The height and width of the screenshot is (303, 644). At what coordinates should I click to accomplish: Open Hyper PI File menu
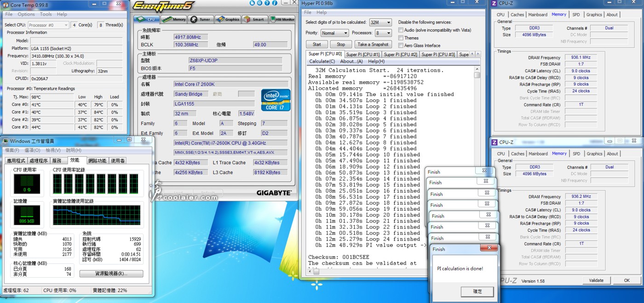pyautogui.click(x=308, y=12)
